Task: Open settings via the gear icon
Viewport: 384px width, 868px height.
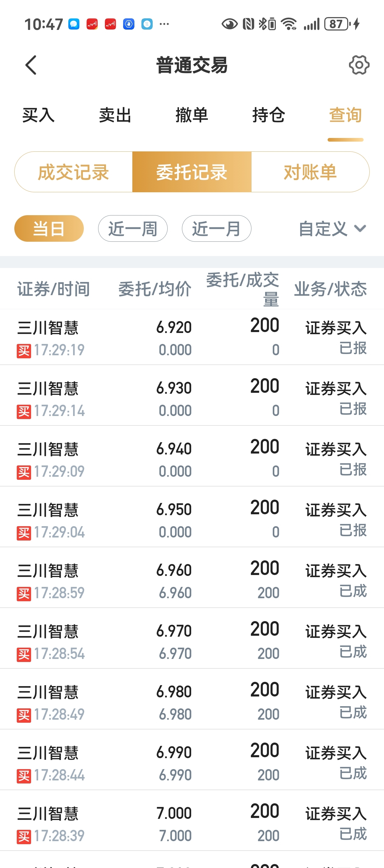Action: pyautogui.click(x=359, y=65)
